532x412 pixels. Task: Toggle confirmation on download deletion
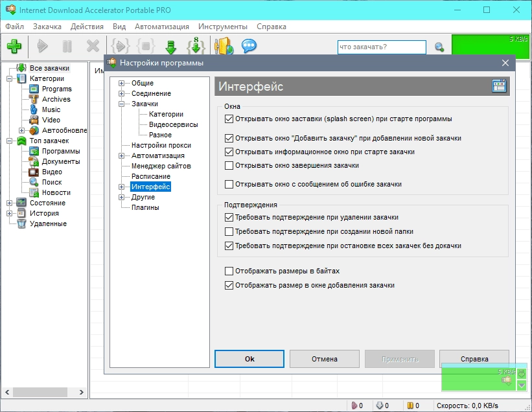point(229,218)
